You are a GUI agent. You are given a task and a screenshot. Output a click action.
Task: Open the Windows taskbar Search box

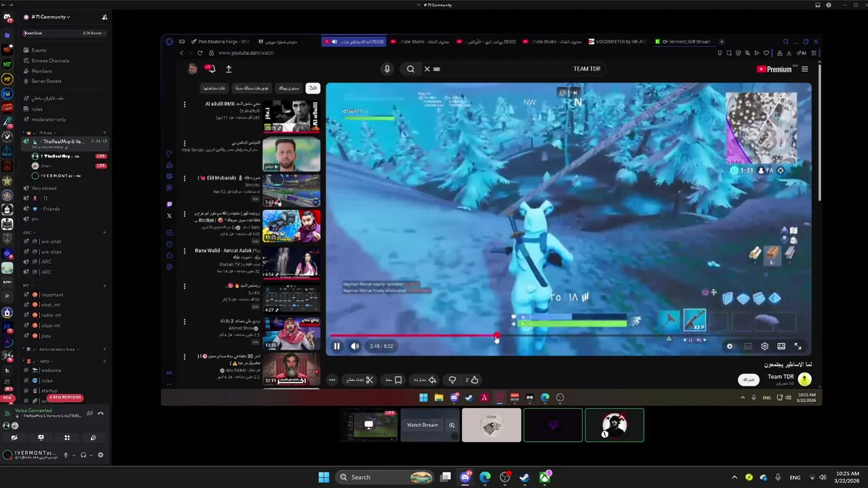click(385, 477)
